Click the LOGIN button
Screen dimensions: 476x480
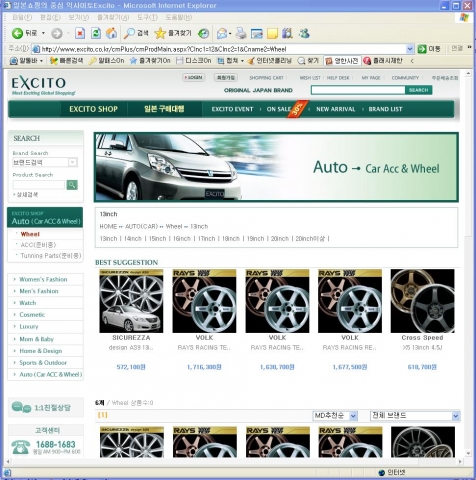click(194, 77)
